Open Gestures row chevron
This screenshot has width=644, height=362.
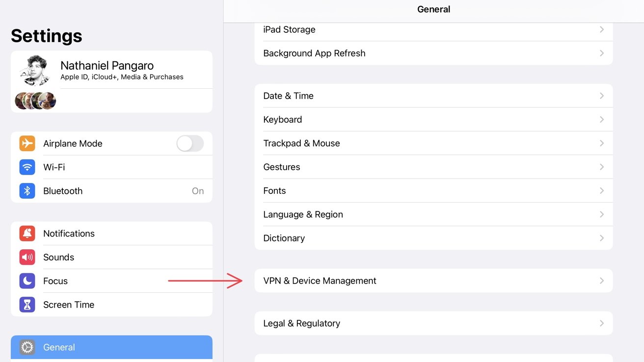tap(602, 167)
